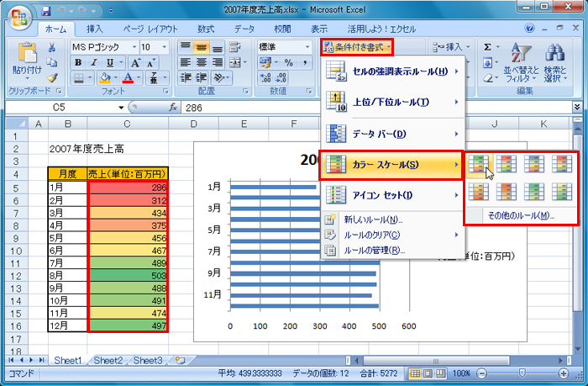Image resolution: width=588 pixels, height=386 pixels.
Task: Open the 条件付き書式 dropdown button
Action: click(357, 47)
